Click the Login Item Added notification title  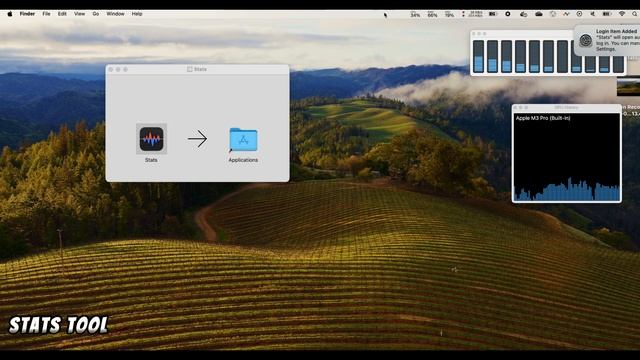pyautogui.click(x=616, y=31)
